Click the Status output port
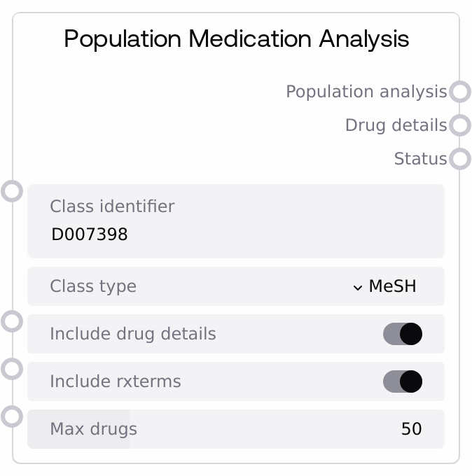Viewport: 472px width, 476px height. pyautogui.click(x=459, y=159)
